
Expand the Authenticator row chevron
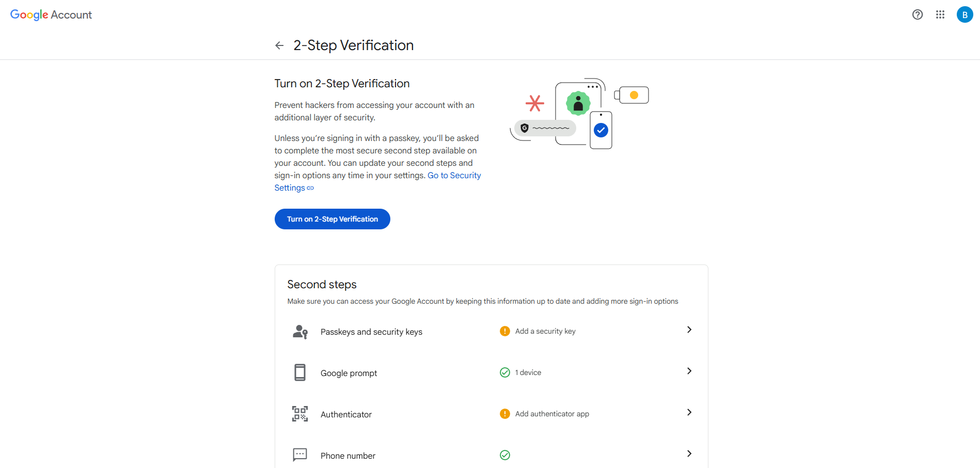(x=689, y=412)
